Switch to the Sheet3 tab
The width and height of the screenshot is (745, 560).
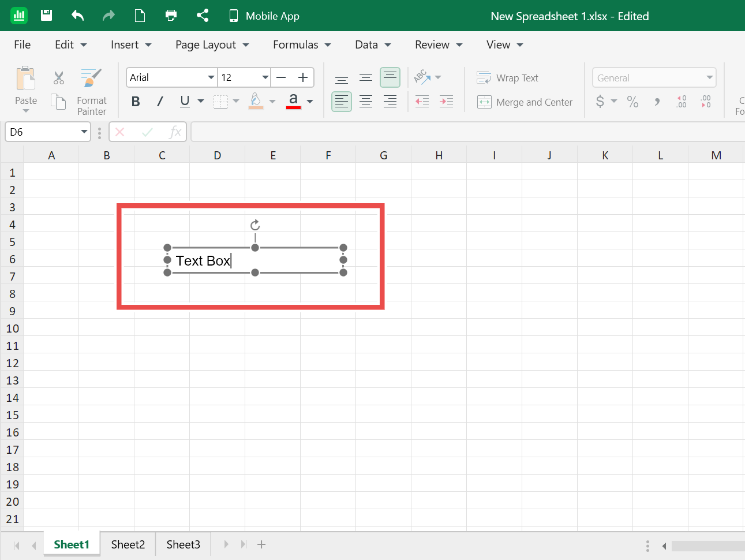coord(184,544)
